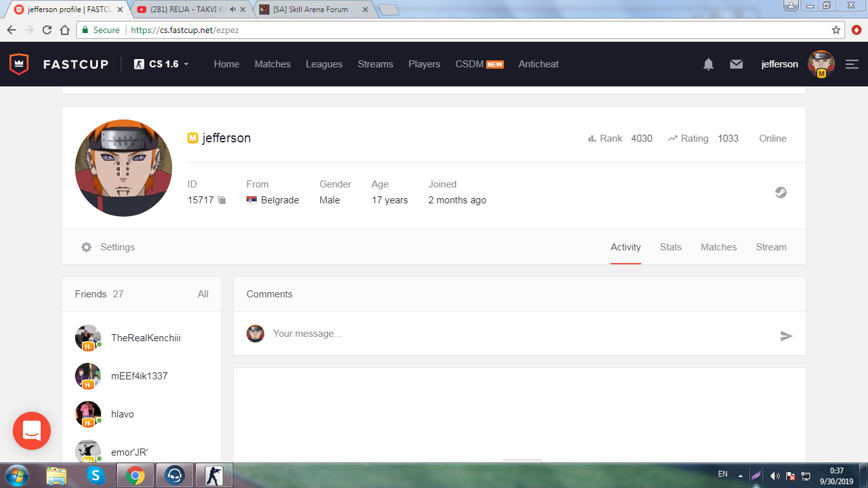Switch to the Matches profile tab
The image size is (868, 488).
tap(719, 247)
